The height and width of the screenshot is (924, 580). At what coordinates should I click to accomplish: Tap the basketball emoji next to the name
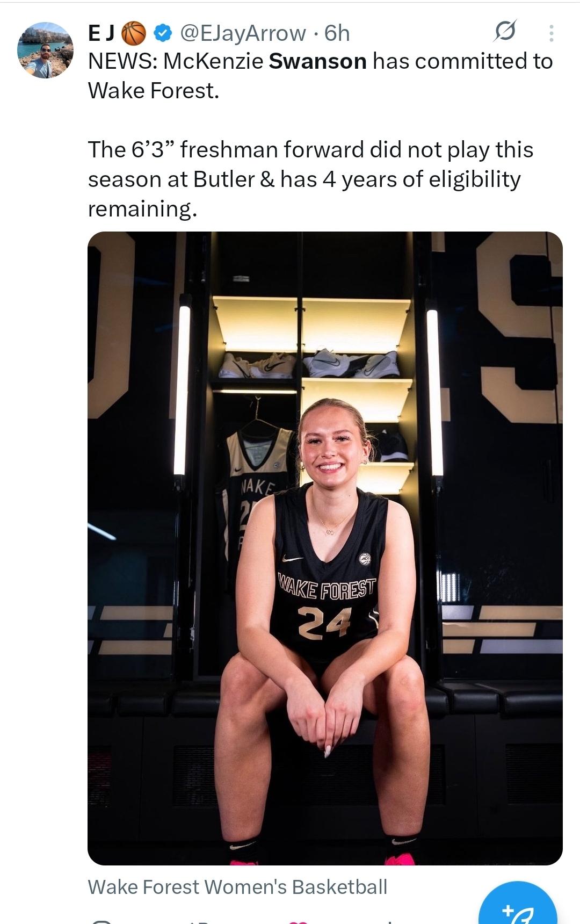click(134, 33)
